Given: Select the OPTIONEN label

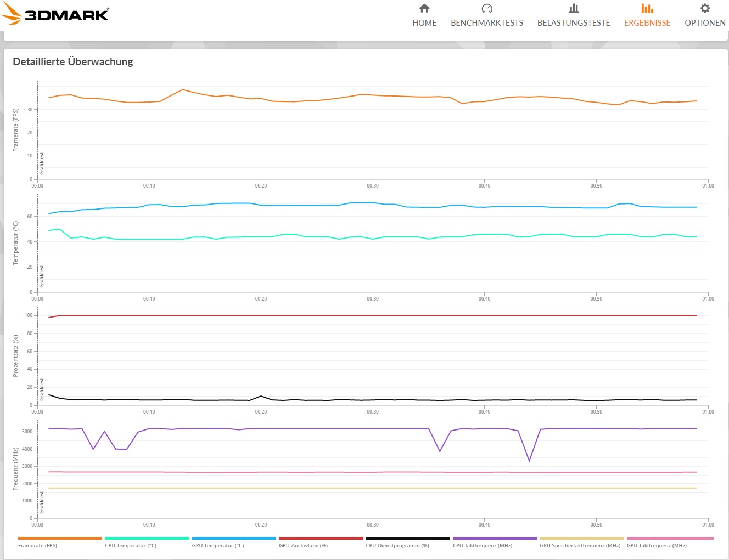Looking at the screenshot, I should click(705, 23).
